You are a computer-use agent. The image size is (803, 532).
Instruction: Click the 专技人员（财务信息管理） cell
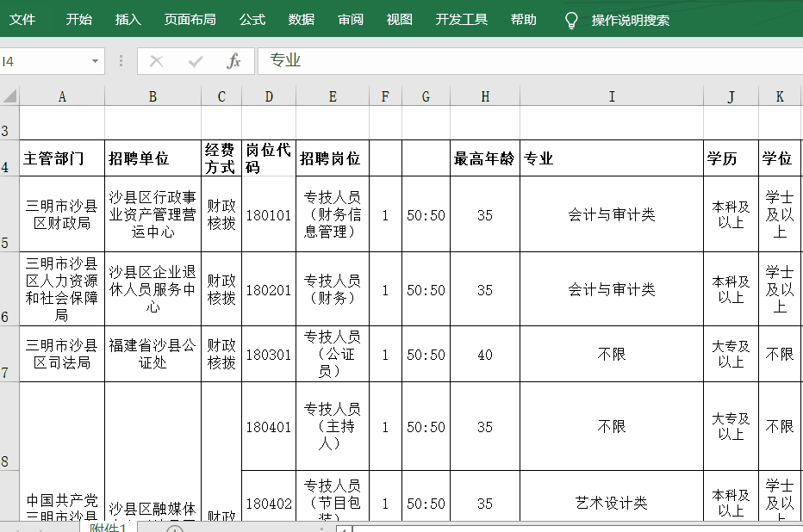[x=333, y=214]
